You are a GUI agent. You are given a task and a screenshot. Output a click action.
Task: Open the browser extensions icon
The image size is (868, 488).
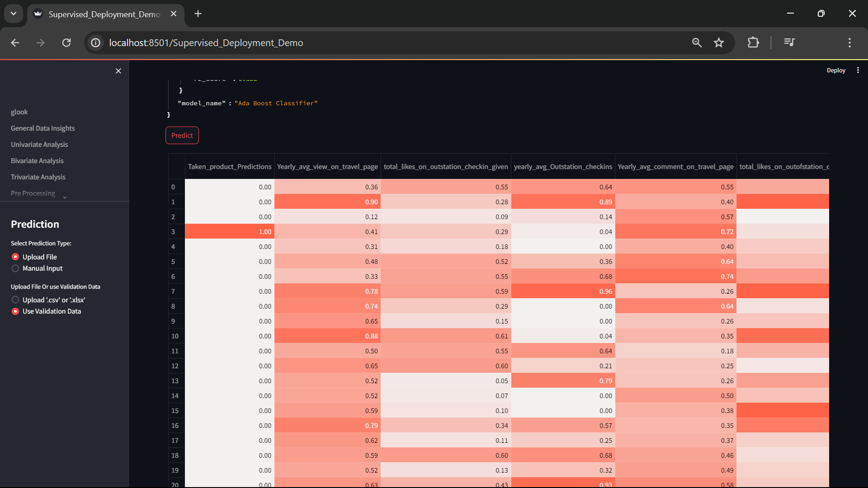(x=753, y=42)
